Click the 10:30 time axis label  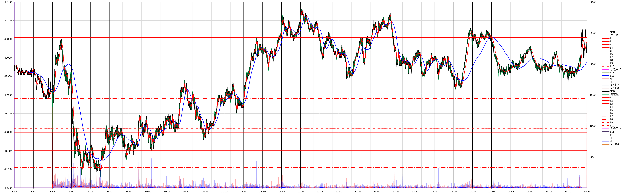click(186, 192)
